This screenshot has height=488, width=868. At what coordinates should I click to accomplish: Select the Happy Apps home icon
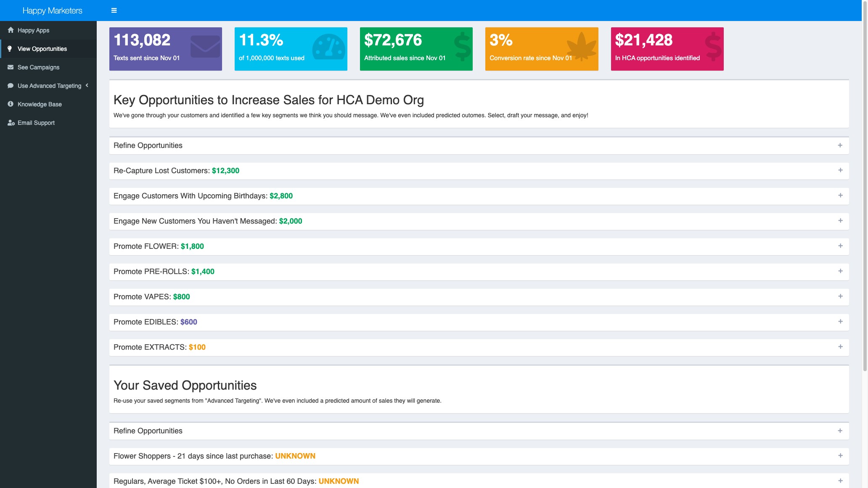[x=10, y=30]
